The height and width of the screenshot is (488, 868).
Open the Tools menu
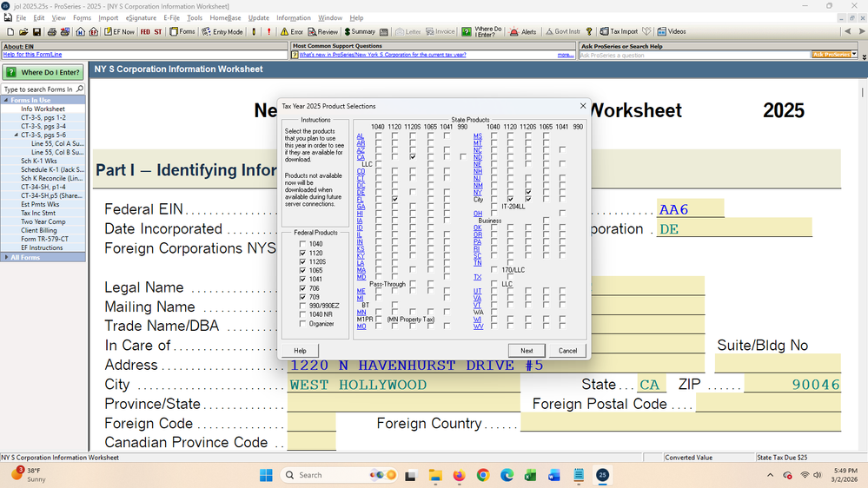[x=195, y=17]
